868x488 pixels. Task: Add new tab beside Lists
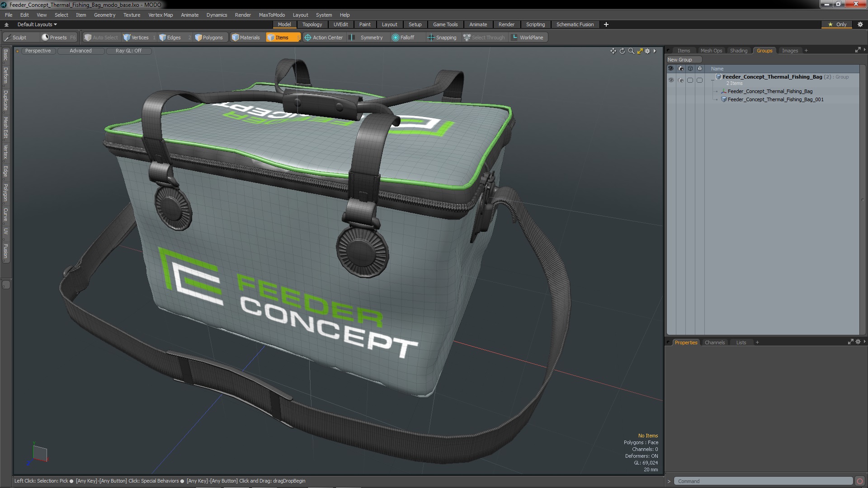757,343
